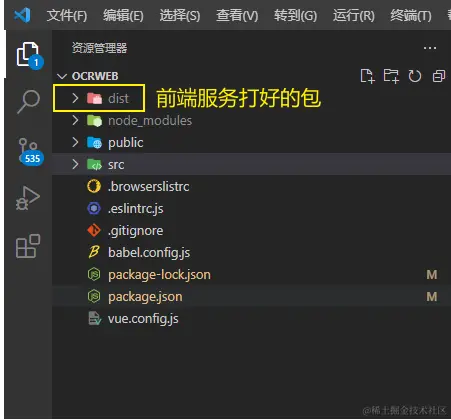Select the .gitignore file
This screenshot has height=420, width=451.
[x=251, y=230]
